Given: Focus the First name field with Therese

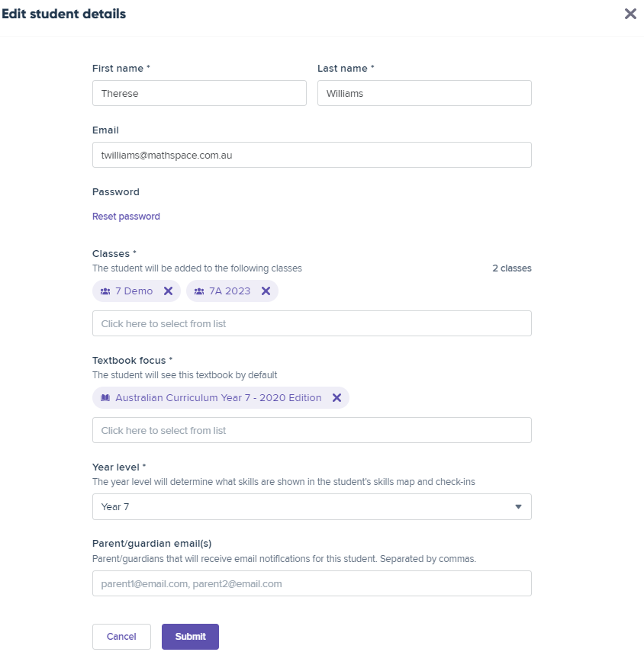Looking at the screenshot, I should click(199, 93).
